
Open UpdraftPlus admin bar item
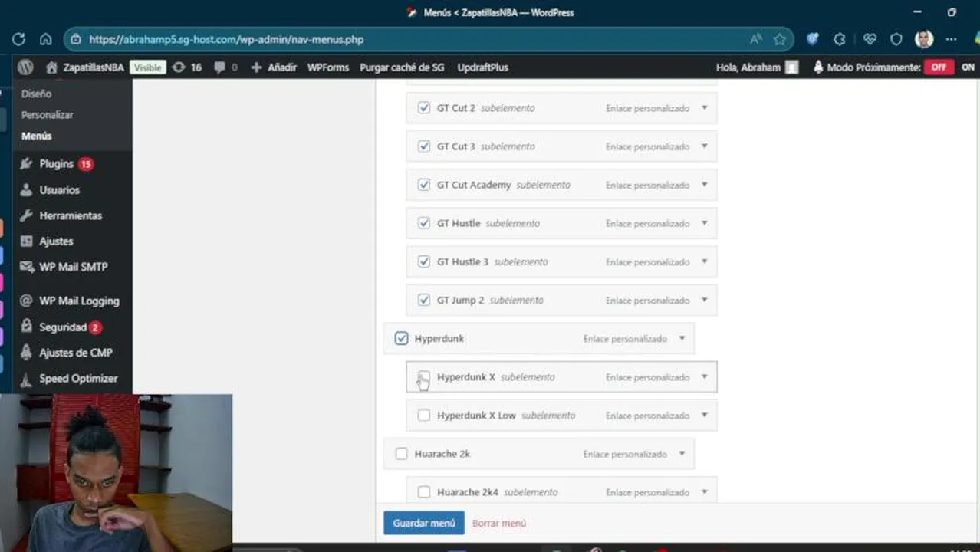482,67
